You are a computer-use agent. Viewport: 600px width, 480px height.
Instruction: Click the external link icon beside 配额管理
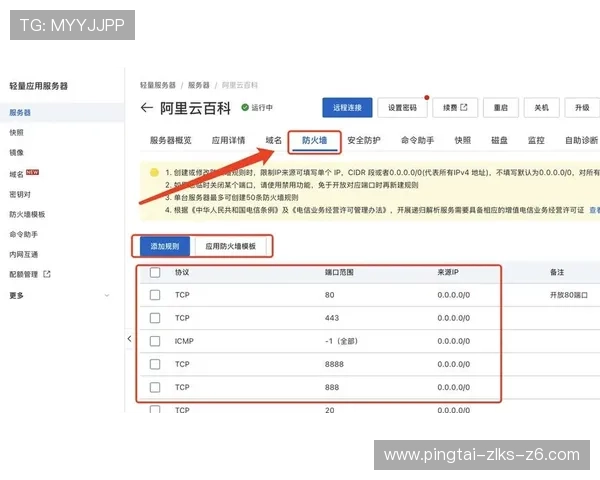[x=47, y=274]
